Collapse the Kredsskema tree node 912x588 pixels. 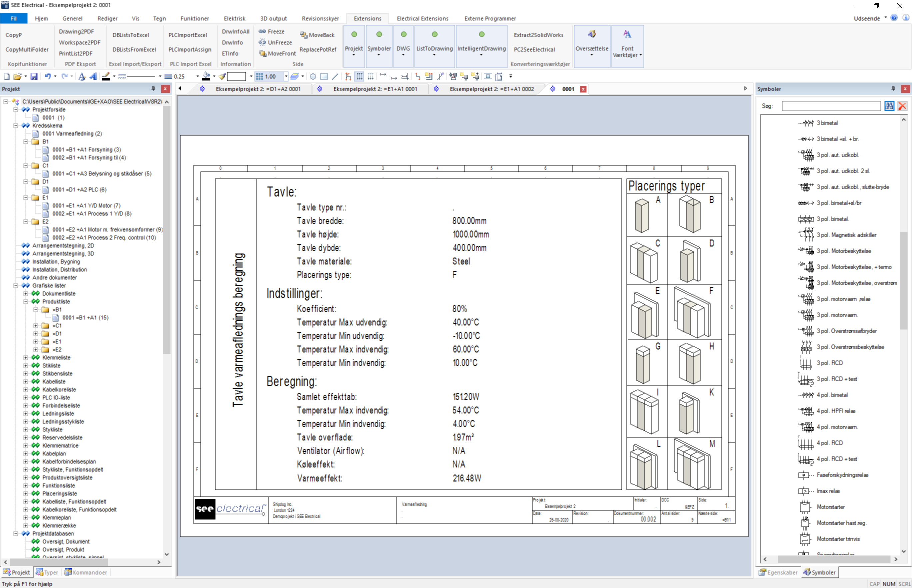tap(16, 126)
